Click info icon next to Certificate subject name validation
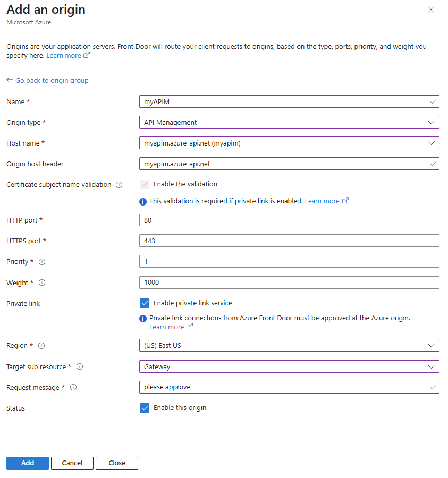 pyautogui.click(x=119, y=185)
